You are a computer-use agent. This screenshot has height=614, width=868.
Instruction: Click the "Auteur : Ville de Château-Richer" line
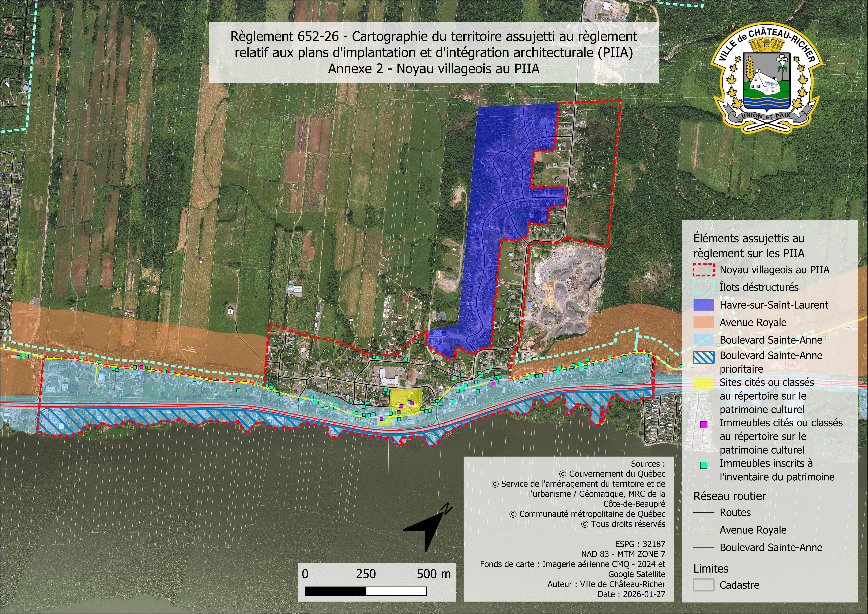coord(606,584)
